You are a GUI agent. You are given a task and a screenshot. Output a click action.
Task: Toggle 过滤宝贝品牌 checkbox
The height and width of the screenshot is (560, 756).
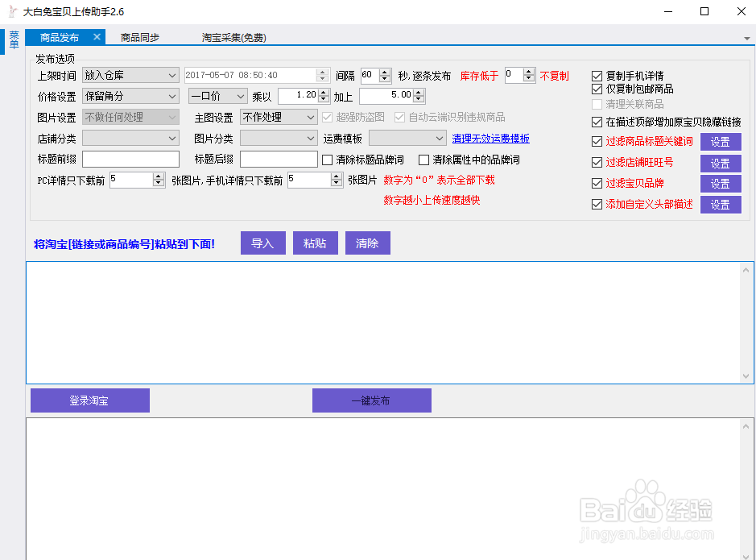point(597,183)
